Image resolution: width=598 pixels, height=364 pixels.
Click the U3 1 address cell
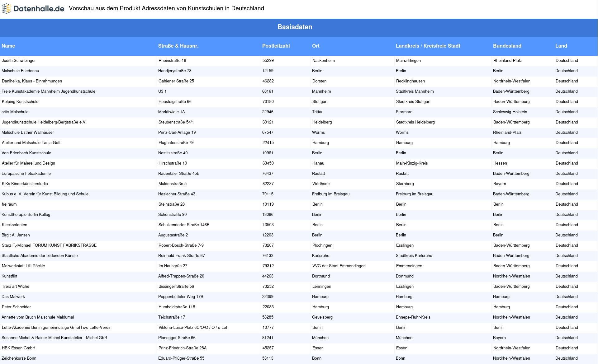pyautogui.click(x=162, y=91)
